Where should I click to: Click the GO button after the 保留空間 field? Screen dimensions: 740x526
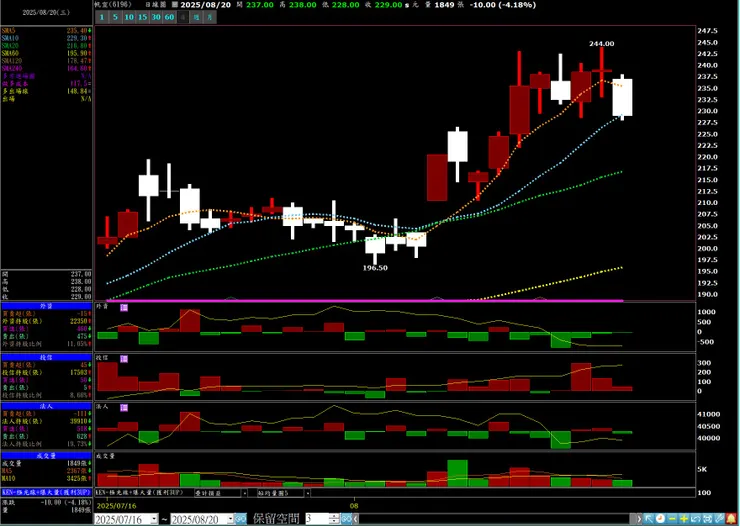[346, 519]
